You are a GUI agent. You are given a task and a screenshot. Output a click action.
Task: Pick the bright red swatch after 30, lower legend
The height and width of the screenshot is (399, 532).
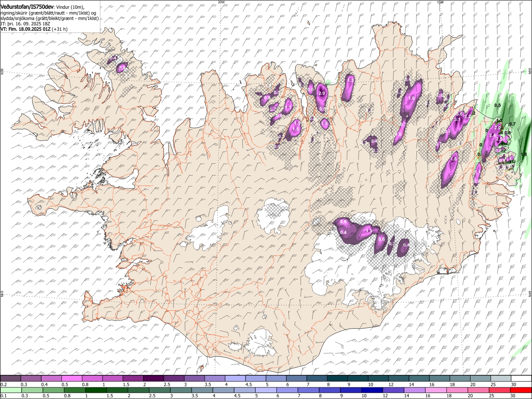point(521,390)
